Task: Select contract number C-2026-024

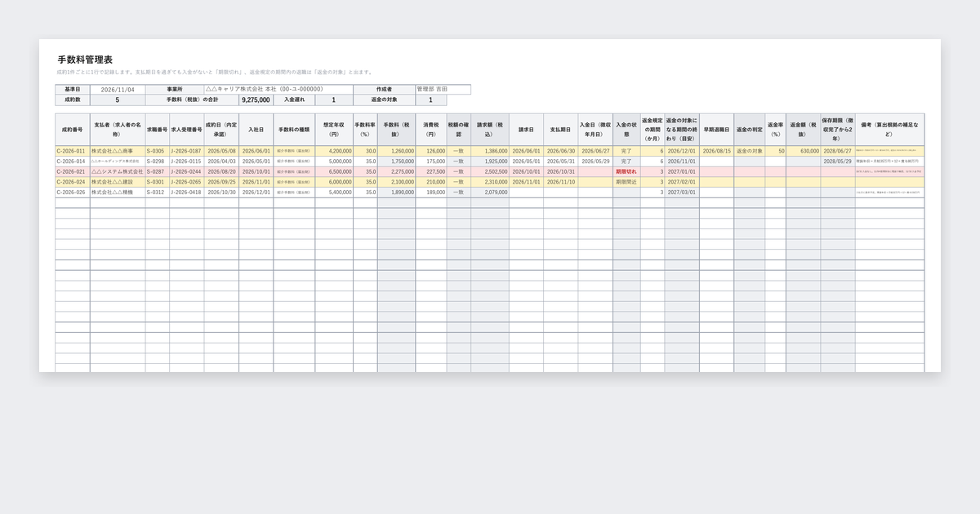Action: [x=71, y=182]
